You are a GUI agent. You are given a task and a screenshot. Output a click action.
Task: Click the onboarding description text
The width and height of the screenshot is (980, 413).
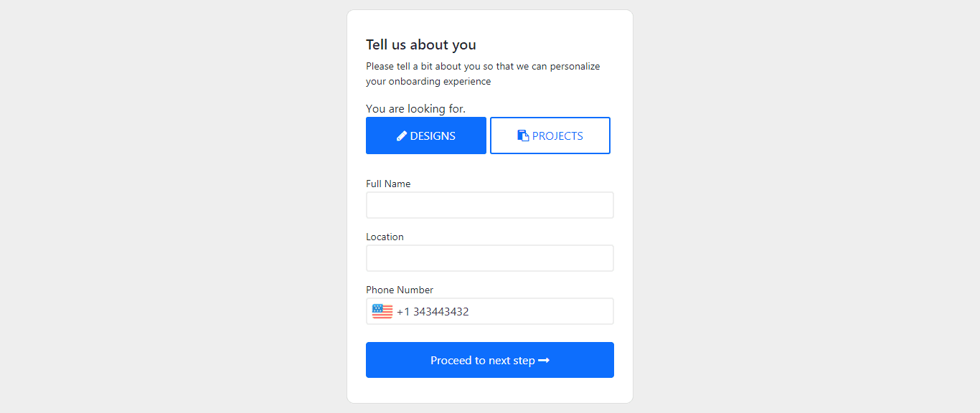[x=482, y=73]
